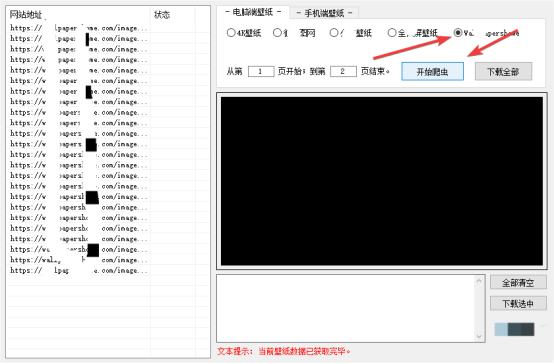Click the 状态 column header
554x364 pixels.
[172, 14]
